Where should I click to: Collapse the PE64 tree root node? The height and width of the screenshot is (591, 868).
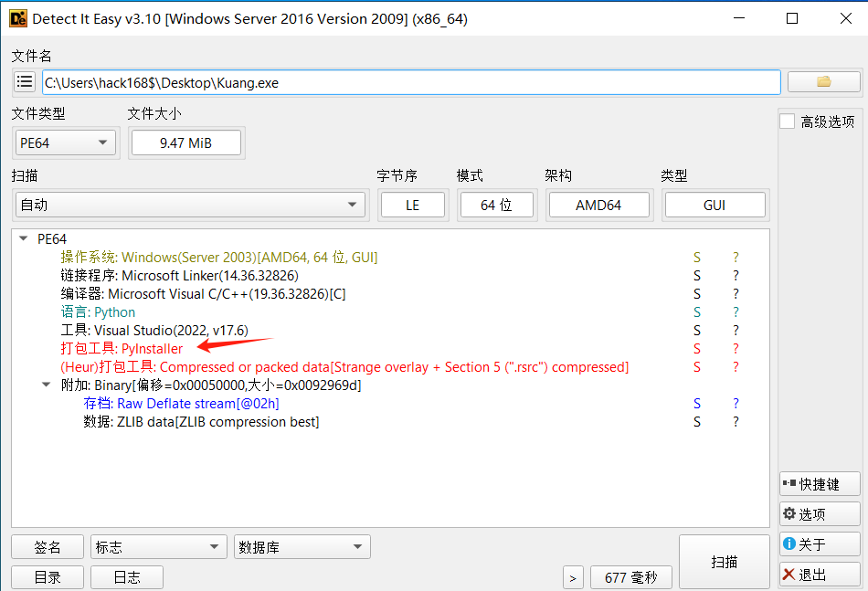pos(23,238)
